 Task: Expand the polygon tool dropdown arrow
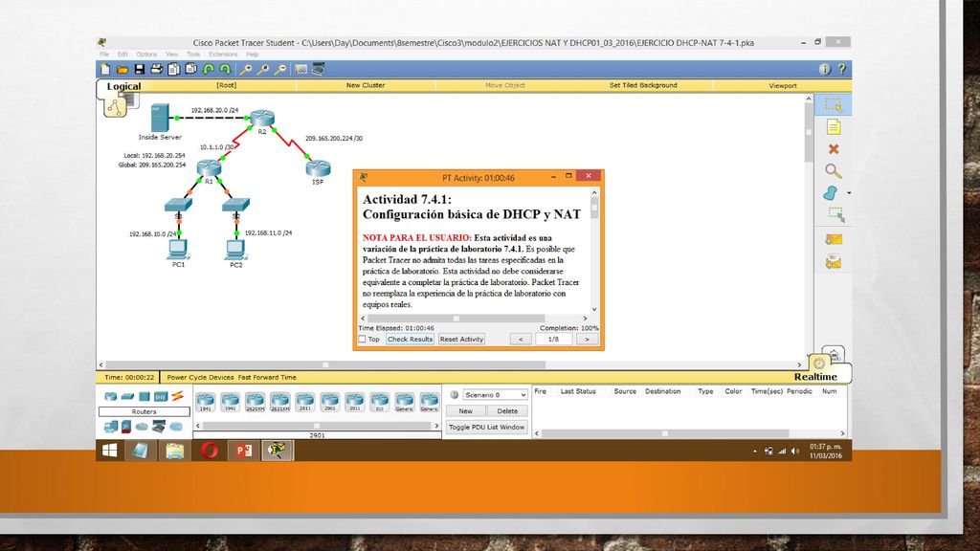point(848,193)
